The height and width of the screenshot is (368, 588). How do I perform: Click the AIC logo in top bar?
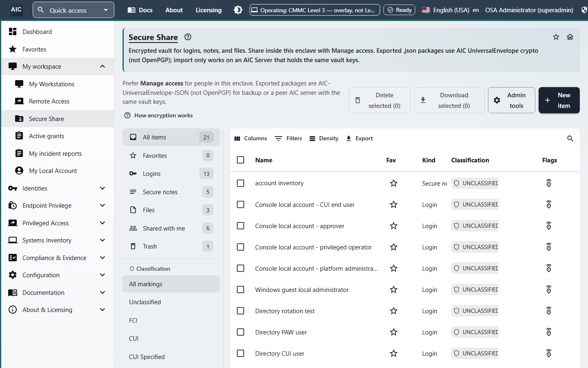tap(16, 9)
